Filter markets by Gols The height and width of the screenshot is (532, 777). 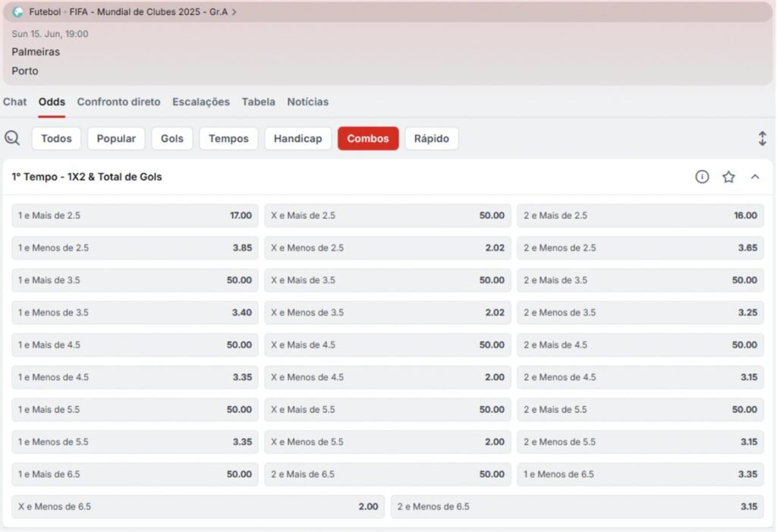pos(171,138)
